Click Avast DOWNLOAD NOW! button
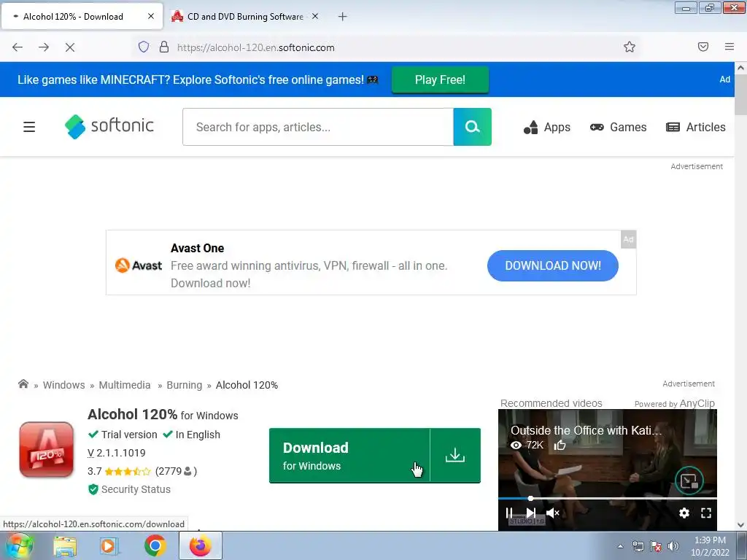 tap(553, 265)
